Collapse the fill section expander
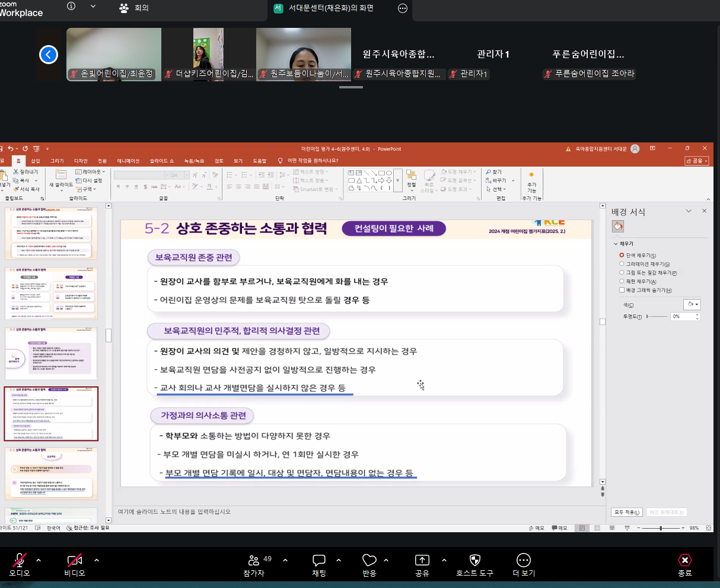 [615, 244]
